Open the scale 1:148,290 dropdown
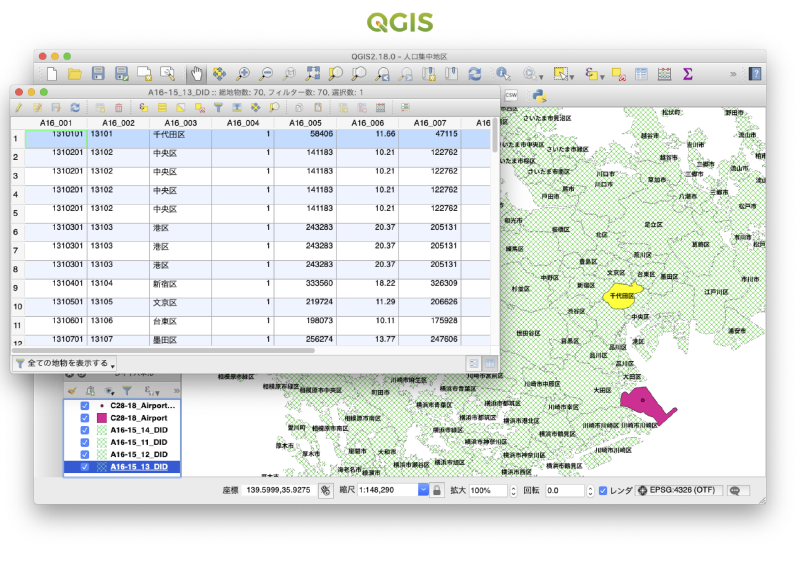 tap(423, 490)
